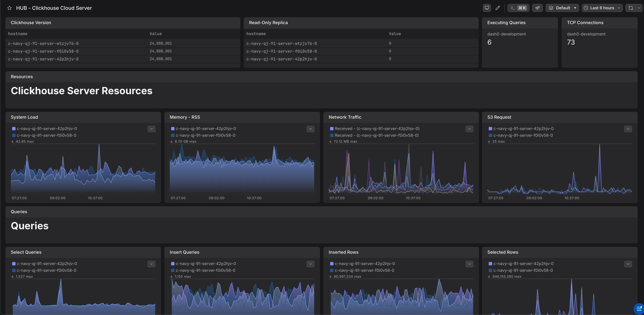Click the Executing Queries value 6
This screenshot has height=315, width=644.
click(x=489, y=42)
